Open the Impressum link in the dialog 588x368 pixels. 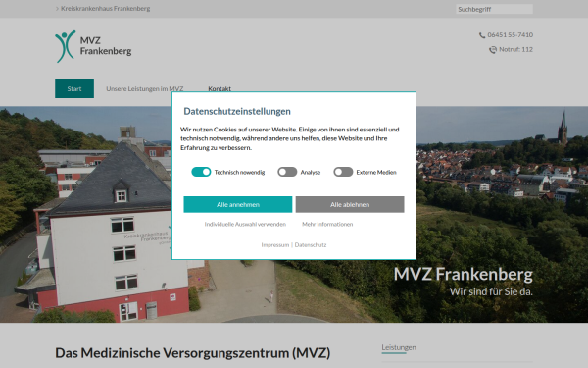(x=274, y=244)
